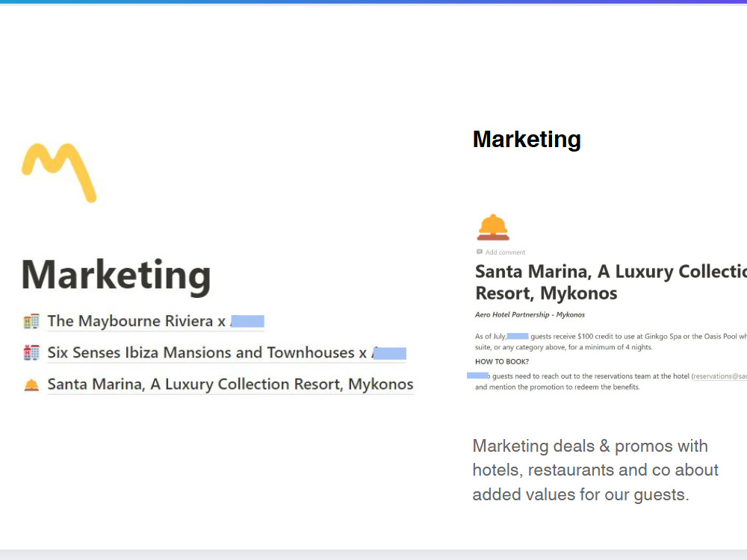747x560 pixels.
Task: Click the Marketing deals & promos description text
Action: point(595,470)
